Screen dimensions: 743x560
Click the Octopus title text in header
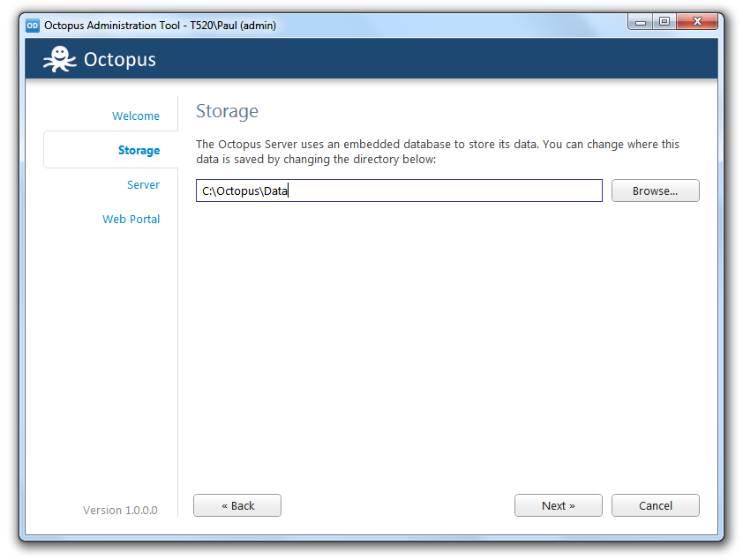pos(119,59)
